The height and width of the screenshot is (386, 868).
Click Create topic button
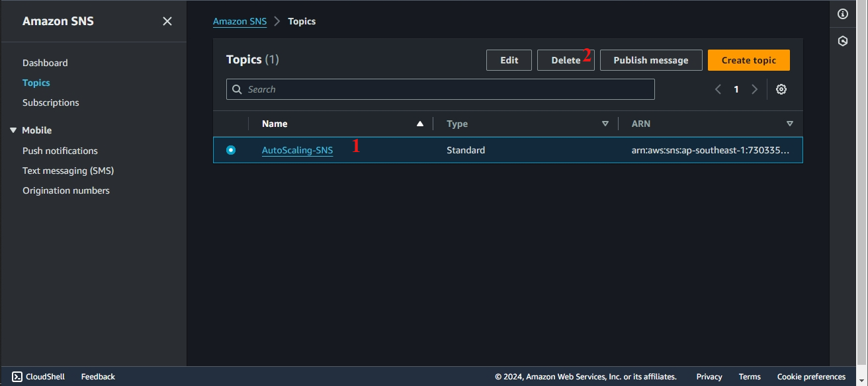(749, 60)
